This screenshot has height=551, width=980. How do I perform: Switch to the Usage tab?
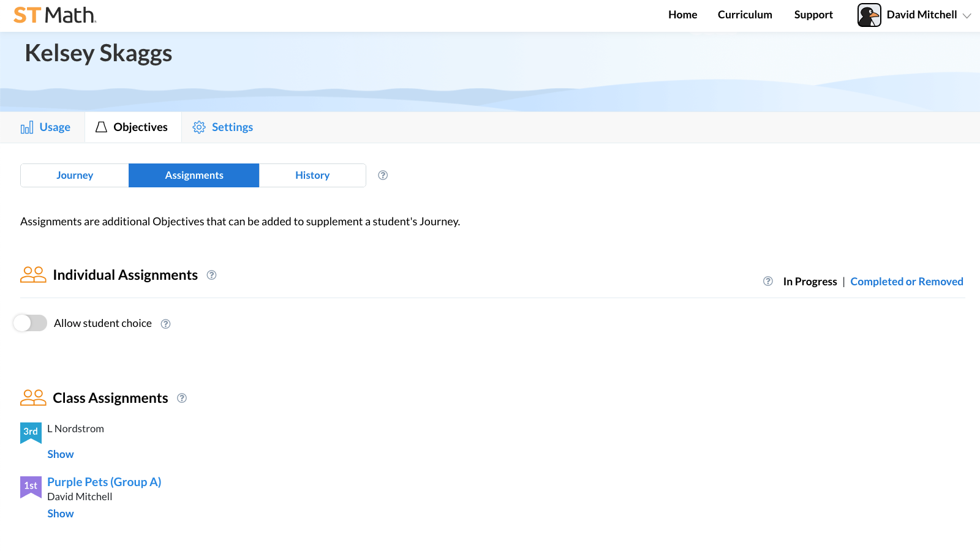(x=45, y=127)
